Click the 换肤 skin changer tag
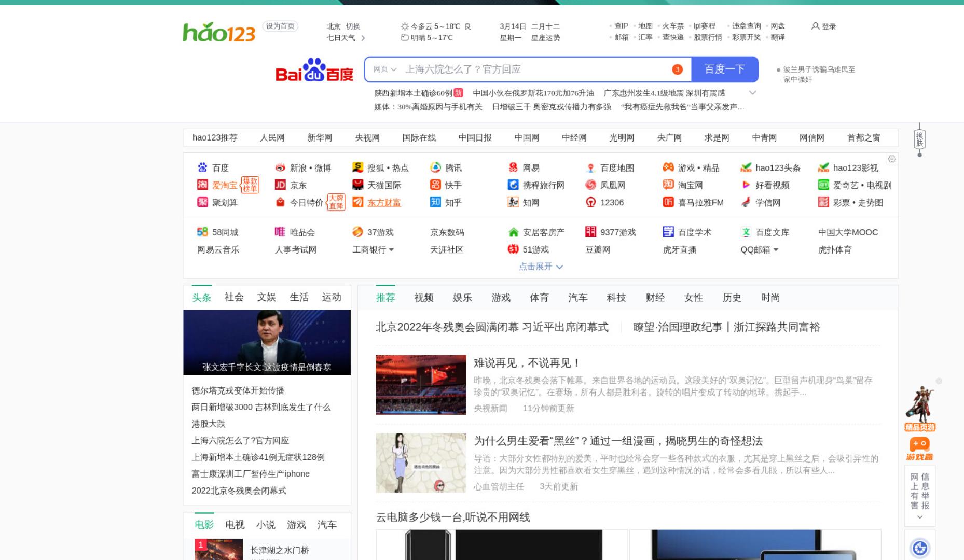 coord(919,139)
